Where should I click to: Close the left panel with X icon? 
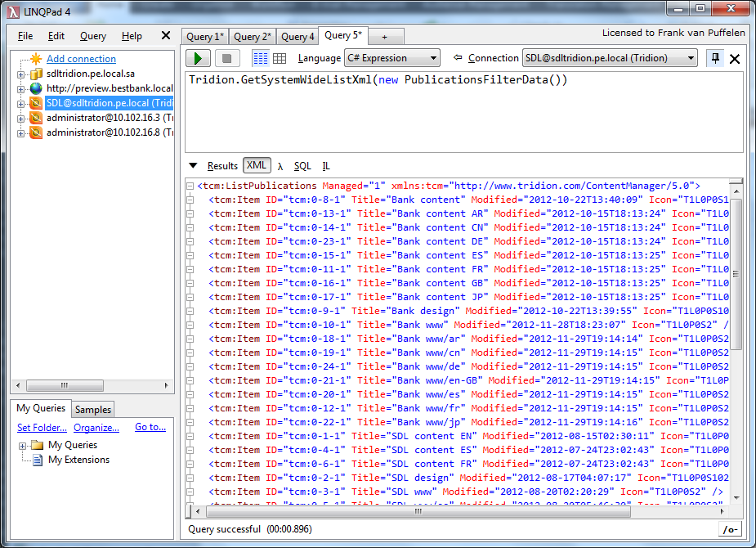(165, 36)
